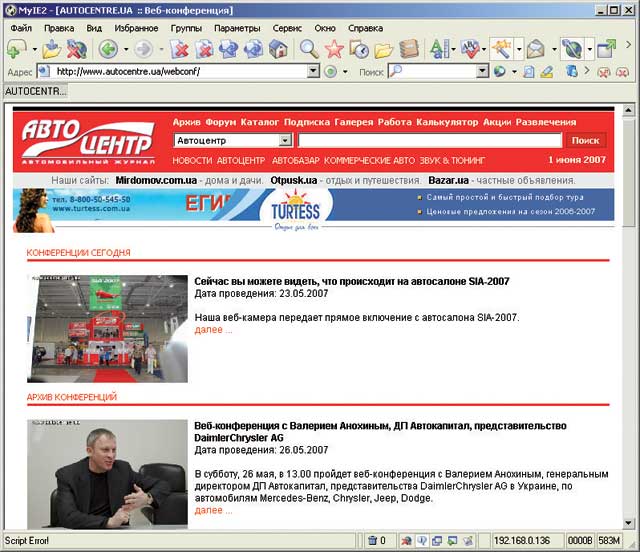Click the Forward arrow button
Screen dimensions: 640x552
click(143, 49)
